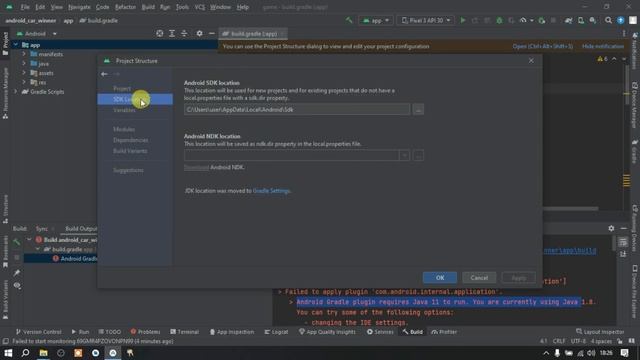
Task: Click the blue IDE update icon
Action: [620, 20]
